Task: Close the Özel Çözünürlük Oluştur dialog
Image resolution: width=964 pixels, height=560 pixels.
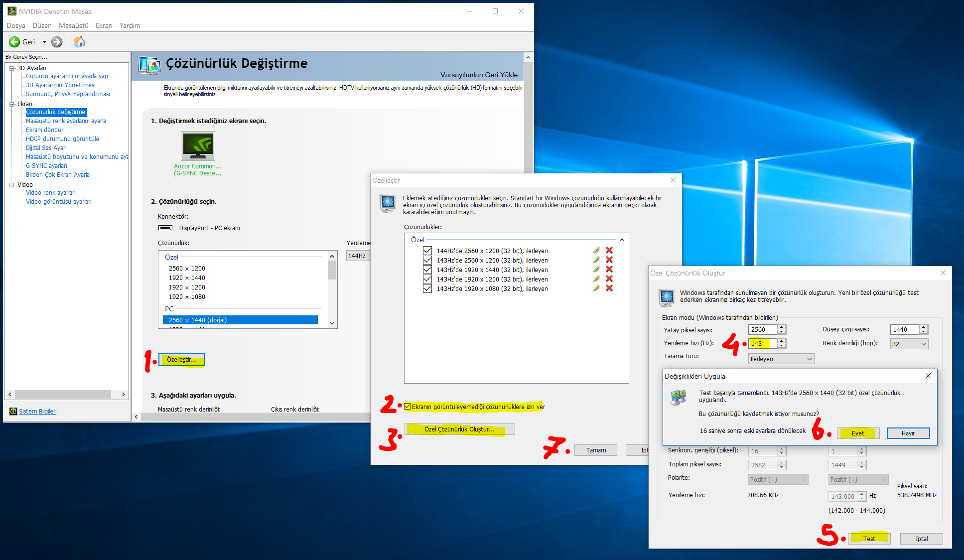Action: coord(943,273)
